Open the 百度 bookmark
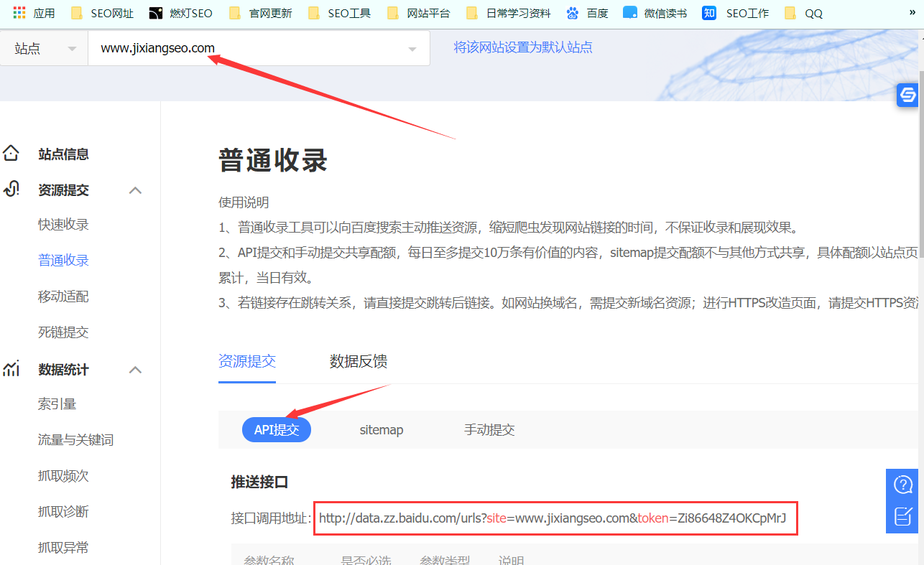 587,13
